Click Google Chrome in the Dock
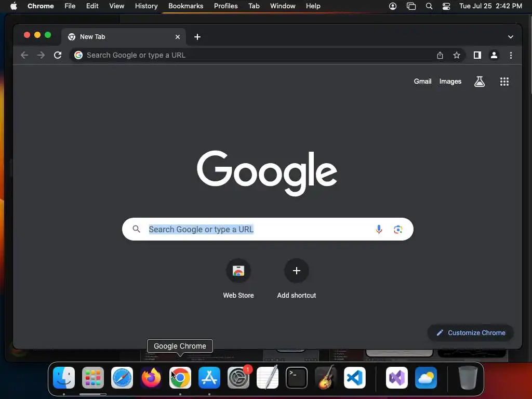532x399 pixels. point(180,378)
